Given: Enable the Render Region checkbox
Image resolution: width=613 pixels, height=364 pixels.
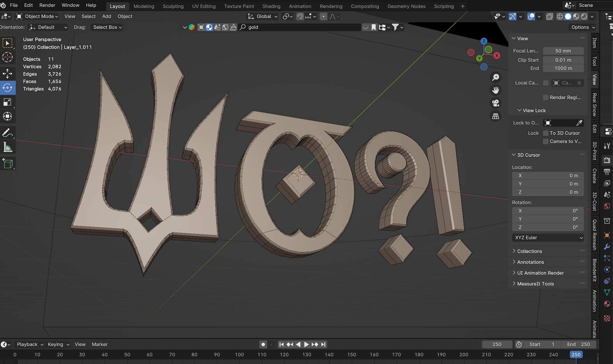Looking at the screenshot, I should [x=546, y=97].
